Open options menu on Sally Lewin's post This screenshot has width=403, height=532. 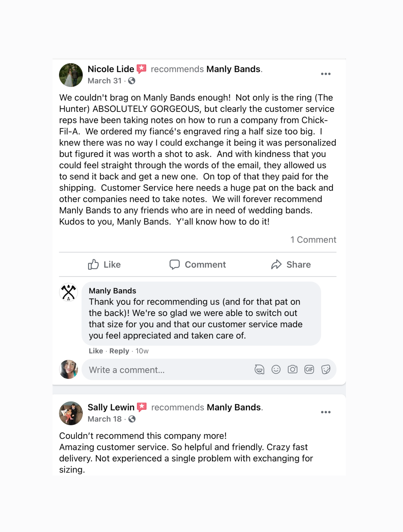coord(326,412)
